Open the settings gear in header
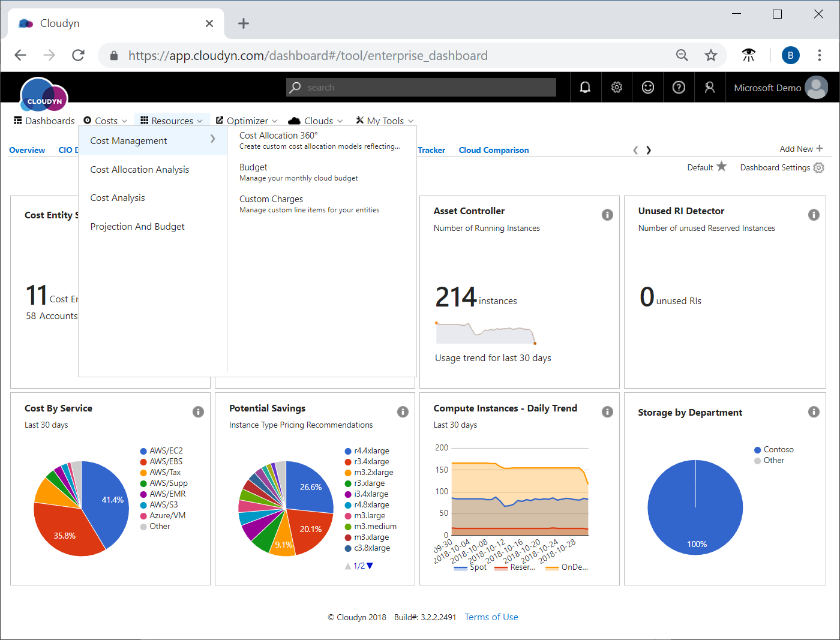Screen dimensions: 840x640 pos(616,88)
